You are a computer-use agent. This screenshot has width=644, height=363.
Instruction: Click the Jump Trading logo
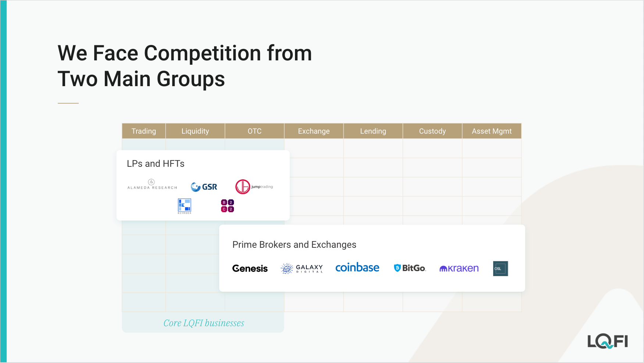pos(254,187)
